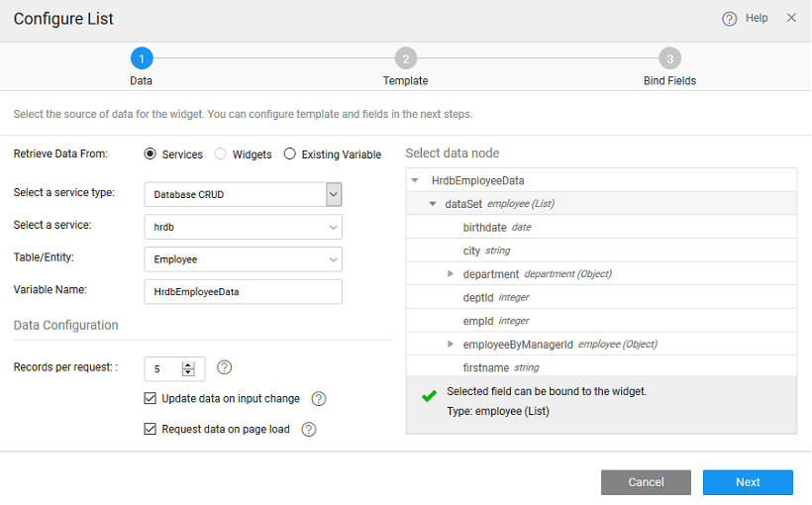Open the hrdb service dropdown
This screenshot has height=505, width=812.
coord(243,227)
